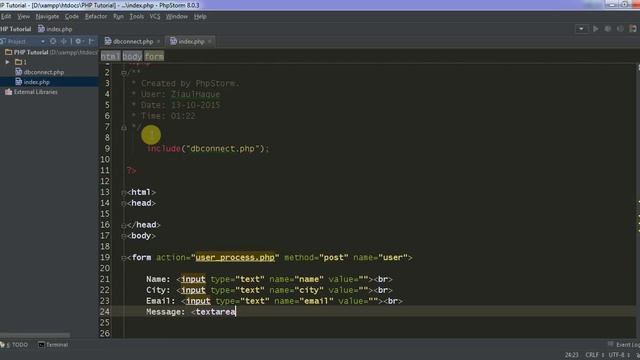Click the html breadcrumb
This screenshot has height=360, width=640.
[111, 56]
